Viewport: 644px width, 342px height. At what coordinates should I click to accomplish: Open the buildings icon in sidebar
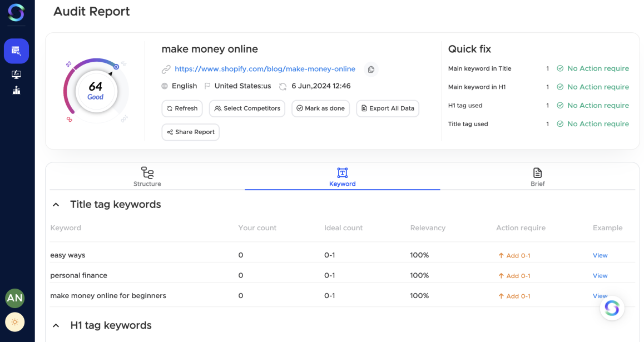pyautogui.click(x=17, y=90)
